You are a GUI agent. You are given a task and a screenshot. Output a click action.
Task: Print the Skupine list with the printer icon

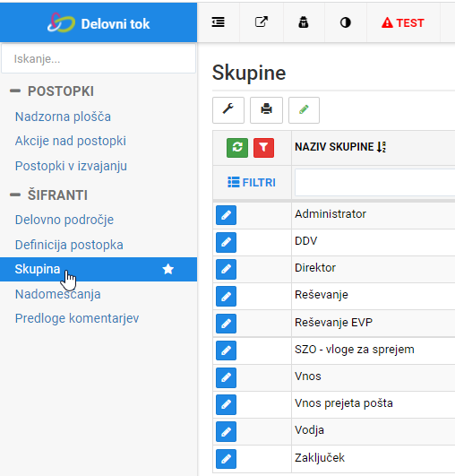(266, 110)
